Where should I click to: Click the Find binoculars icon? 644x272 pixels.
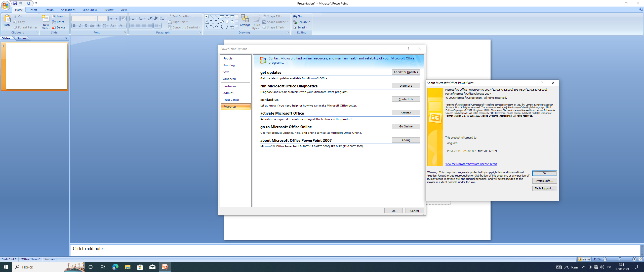(x=295, y=16)
